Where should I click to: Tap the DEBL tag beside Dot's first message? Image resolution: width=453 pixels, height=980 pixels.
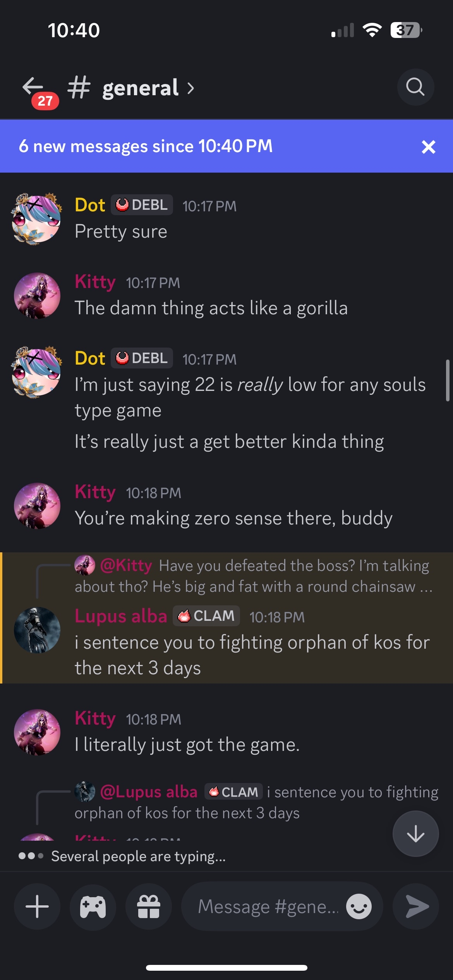click(142, 205)
